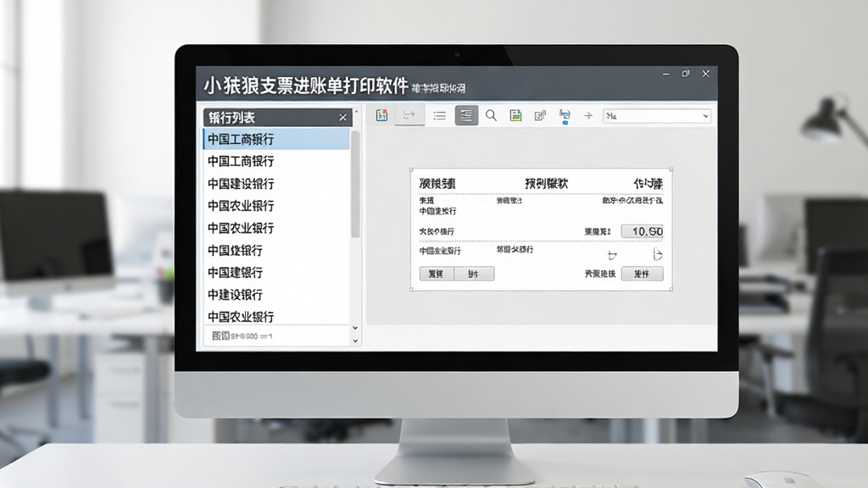Add a new item with the plus icon
This screenshot has width=868, height=488.
(x=588, y=115)
